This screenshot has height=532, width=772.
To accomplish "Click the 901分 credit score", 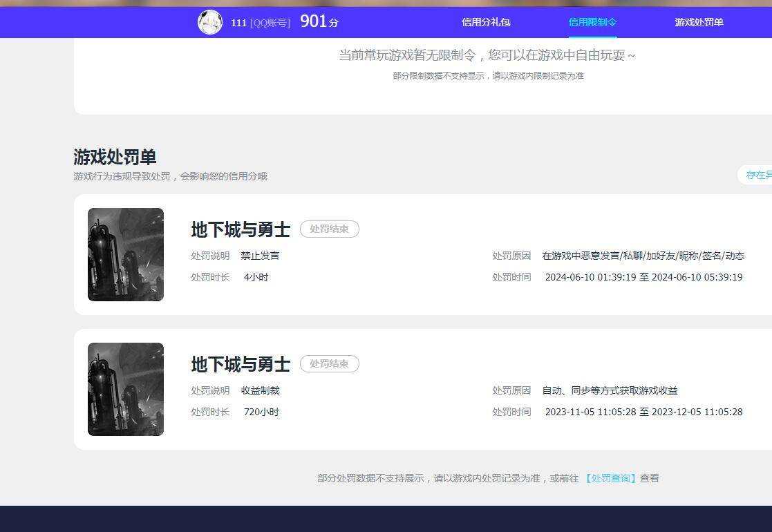I will coord(319,21).
